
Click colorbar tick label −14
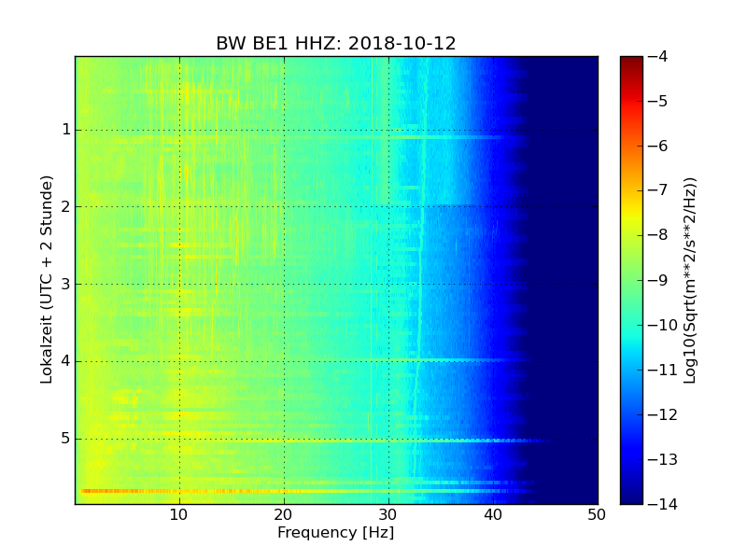pos(663,504)
